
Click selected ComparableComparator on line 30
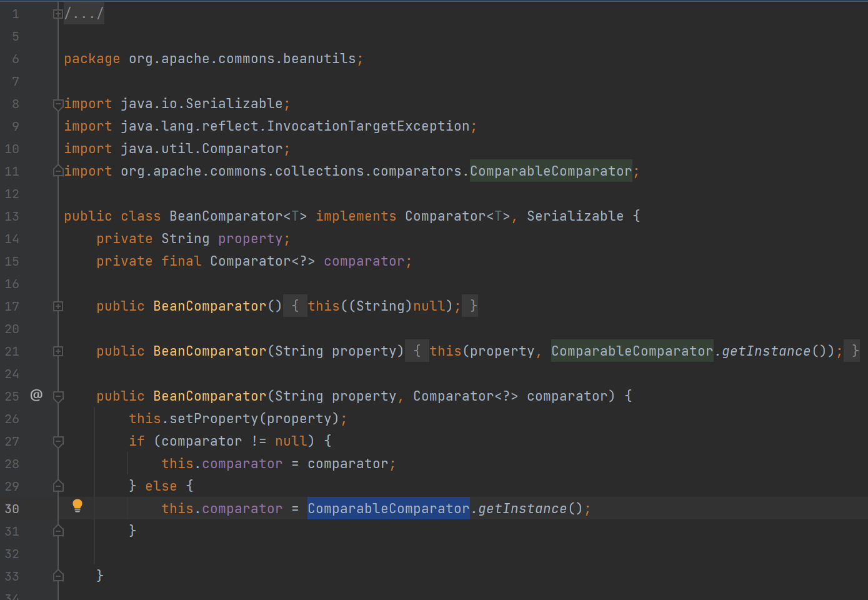pyautogui.click(x=388, y=509)
